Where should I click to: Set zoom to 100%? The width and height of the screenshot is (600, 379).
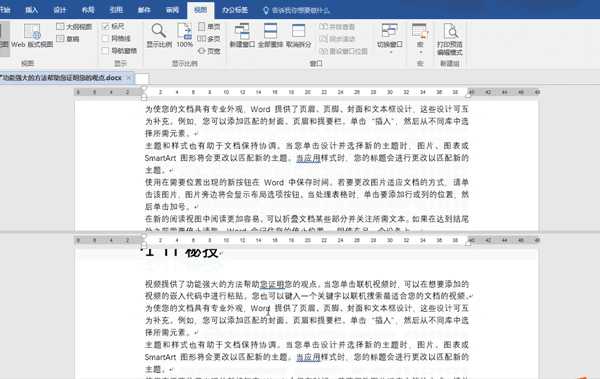click(x=184, y=36)
